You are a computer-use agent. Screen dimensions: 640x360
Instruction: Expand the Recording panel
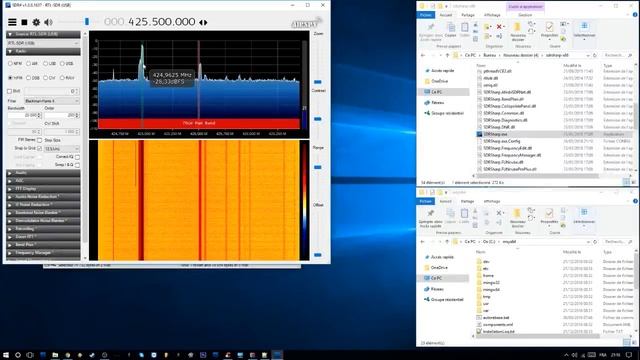(x=43, y=229)
